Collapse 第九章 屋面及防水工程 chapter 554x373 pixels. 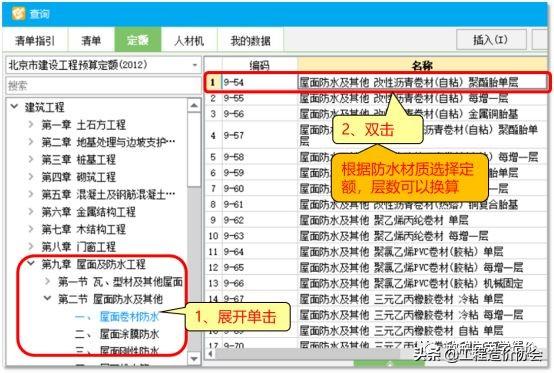click(x=31, y=263)
